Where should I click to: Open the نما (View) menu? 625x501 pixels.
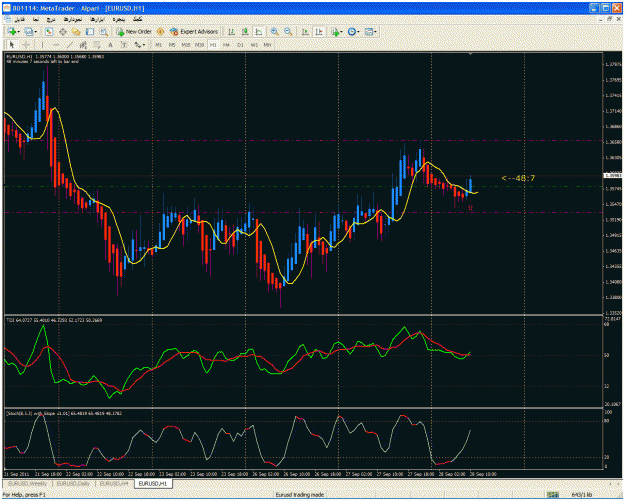pyautogui.click(x=36, y=19)
